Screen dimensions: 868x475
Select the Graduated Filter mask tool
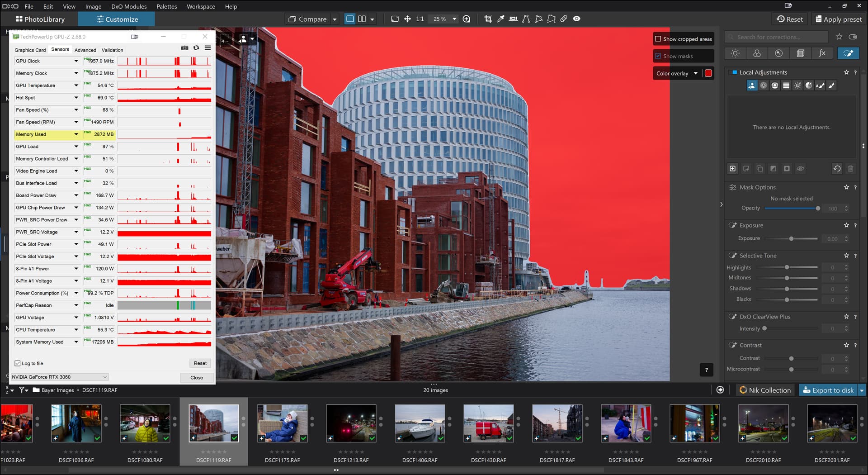click(786, 85)
